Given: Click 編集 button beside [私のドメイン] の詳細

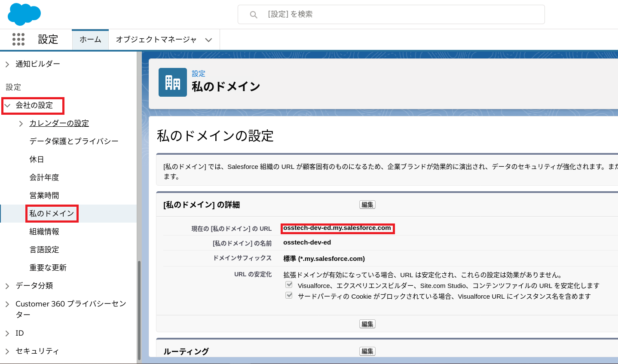Looking at the screenshot, I should (x=367, y=205).
